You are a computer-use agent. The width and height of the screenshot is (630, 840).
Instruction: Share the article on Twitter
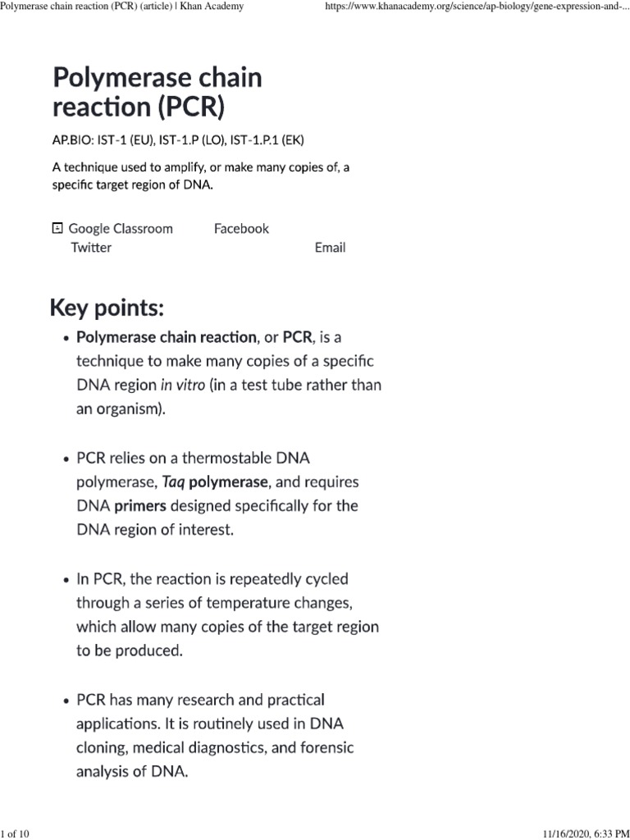tap(91, 247)
